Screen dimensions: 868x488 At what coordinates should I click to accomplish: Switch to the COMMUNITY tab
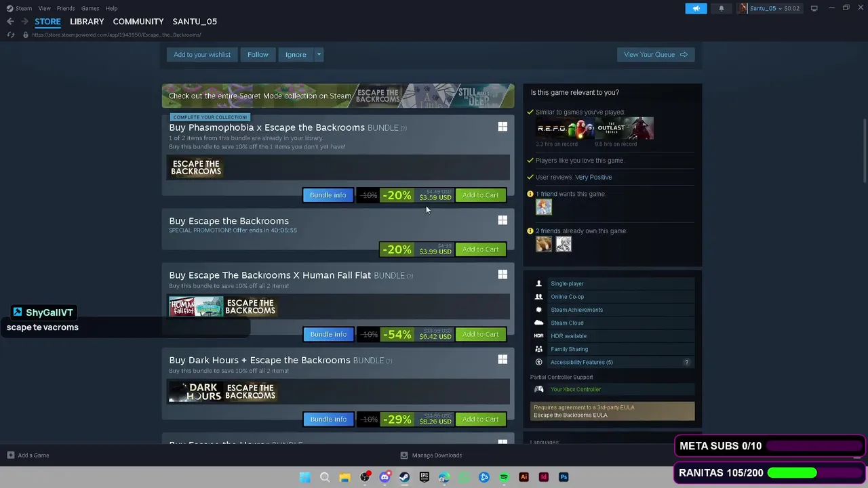pos(138,22)
